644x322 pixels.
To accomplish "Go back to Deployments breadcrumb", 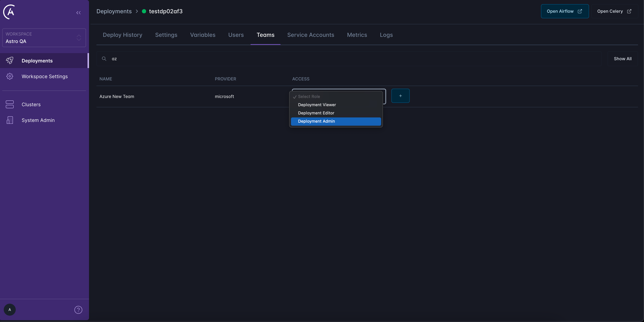I will click(x=114, y=12).
